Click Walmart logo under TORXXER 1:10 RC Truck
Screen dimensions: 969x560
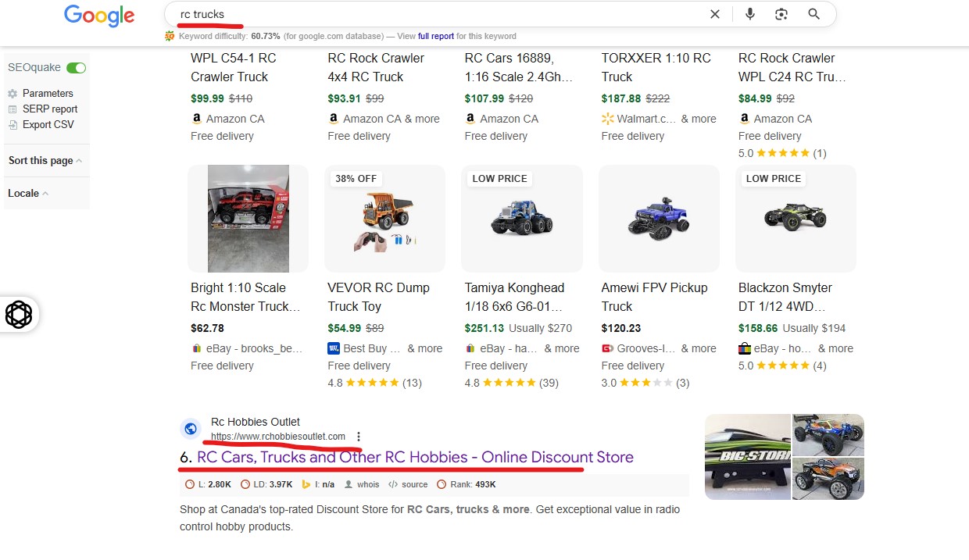point(607,119)
